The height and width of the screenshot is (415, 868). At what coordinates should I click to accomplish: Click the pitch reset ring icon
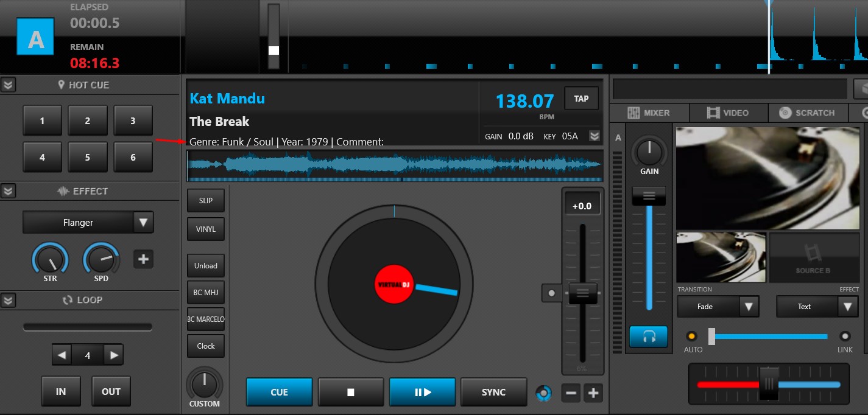(543, 392)
